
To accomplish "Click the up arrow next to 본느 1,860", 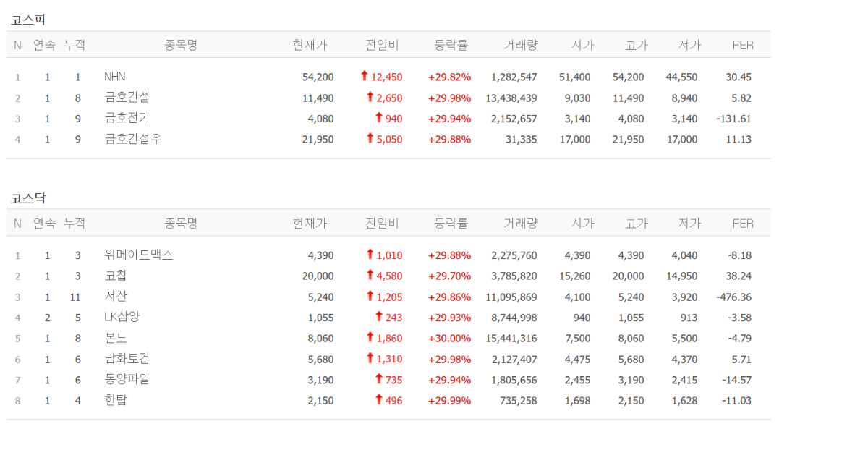I will pyautogui.click(x=370, y=337).
